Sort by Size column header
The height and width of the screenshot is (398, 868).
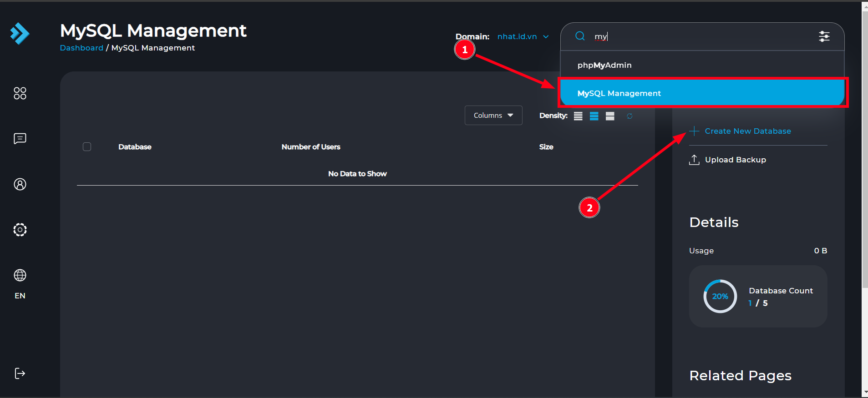[546, 147]
